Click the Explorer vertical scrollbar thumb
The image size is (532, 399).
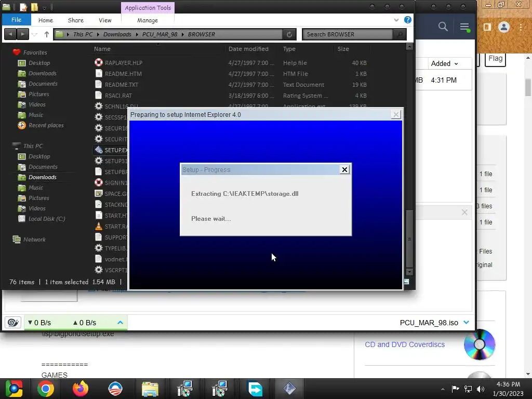[409, 238]
